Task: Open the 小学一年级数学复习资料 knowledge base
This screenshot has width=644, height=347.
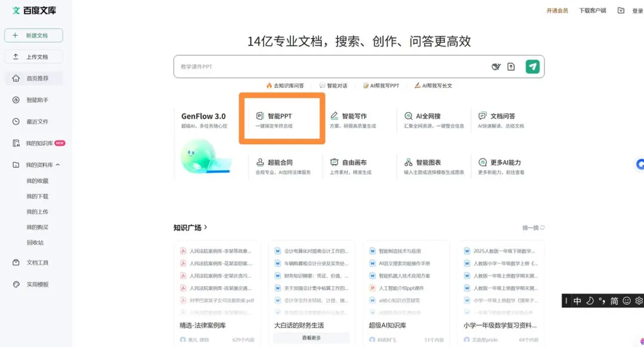Action: (x=500, y=325)
